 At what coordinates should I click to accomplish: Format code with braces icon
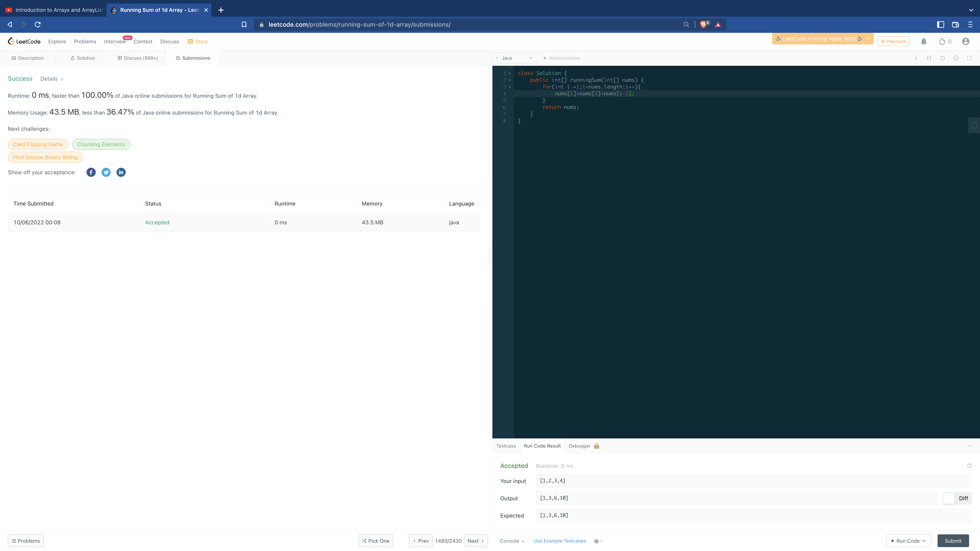tap(929, 58)
